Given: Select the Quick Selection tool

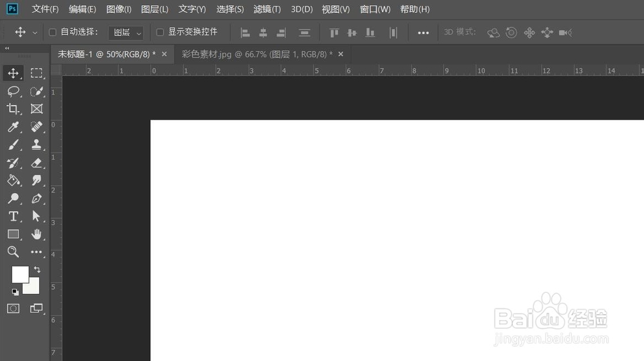Looking at the screenshot, I should [x=37, y=91].
